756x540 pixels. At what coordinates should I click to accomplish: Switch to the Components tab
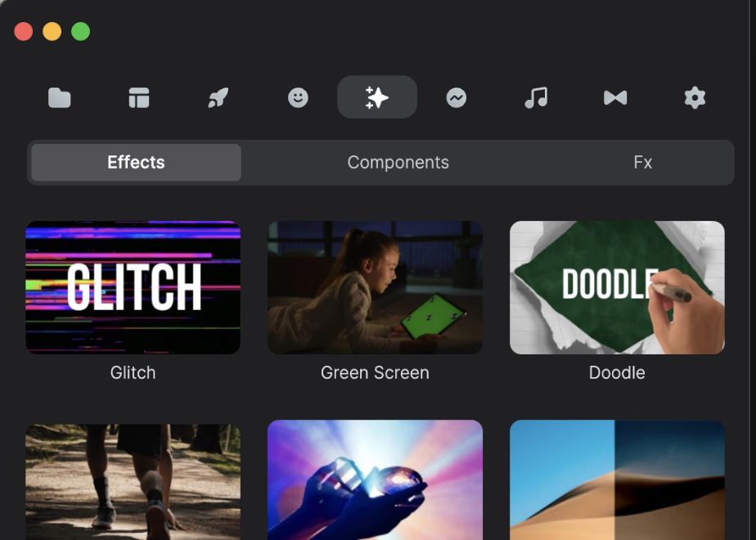pyautogui.click(x=398, y=163)
